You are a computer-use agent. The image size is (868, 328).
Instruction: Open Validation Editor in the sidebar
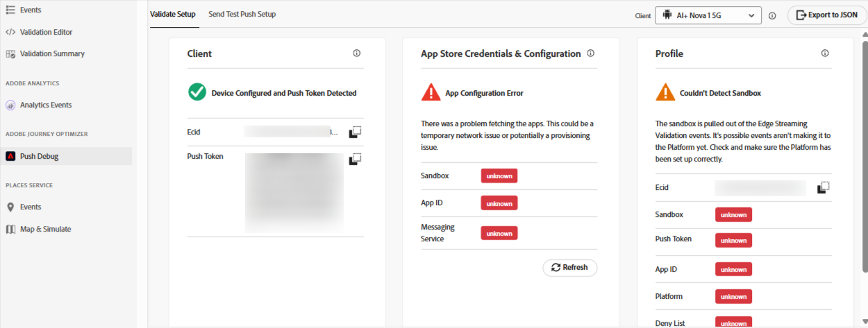(x=46, y=32)
